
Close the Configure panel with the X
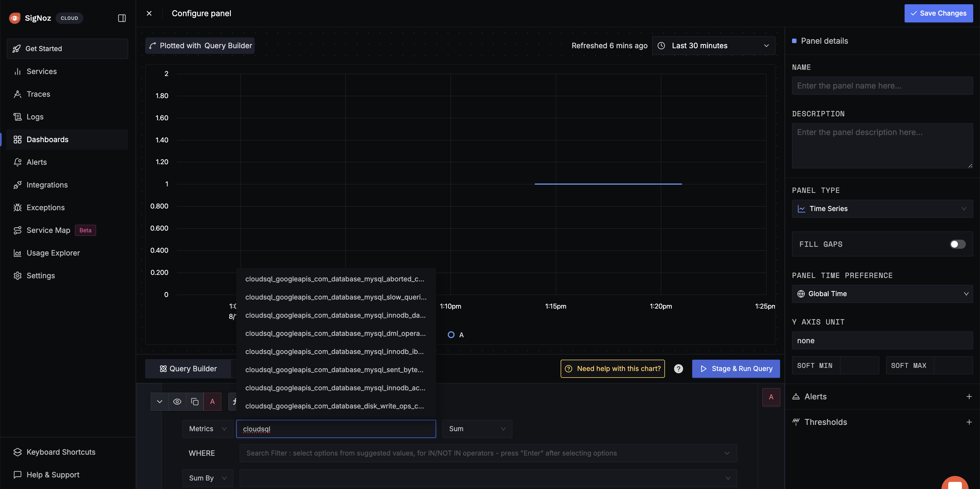pos(149,13)
